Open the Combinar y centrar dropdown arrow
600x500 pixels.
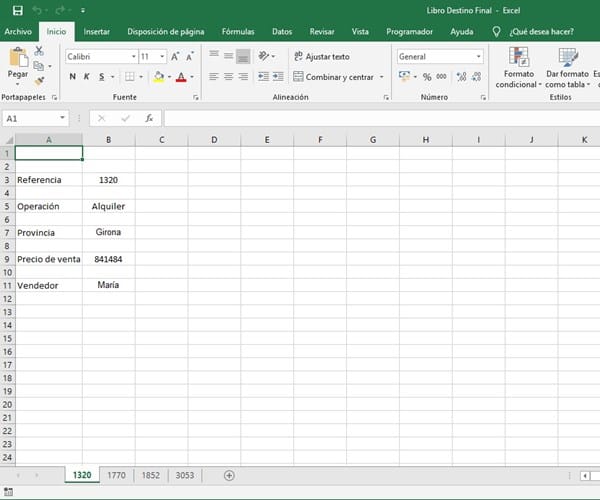pyautogui.click(x=381, y=77)
